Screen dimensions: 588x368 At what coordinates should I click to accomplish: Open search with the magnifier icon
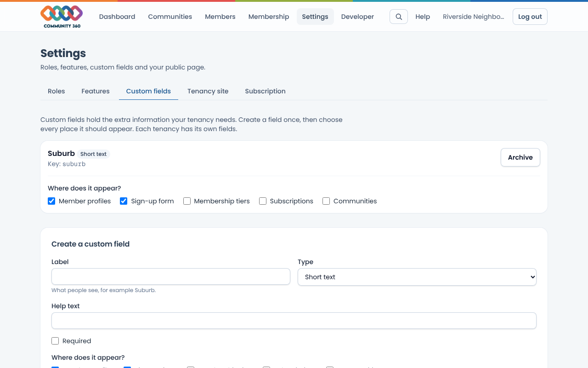click(x=399, y=17)
